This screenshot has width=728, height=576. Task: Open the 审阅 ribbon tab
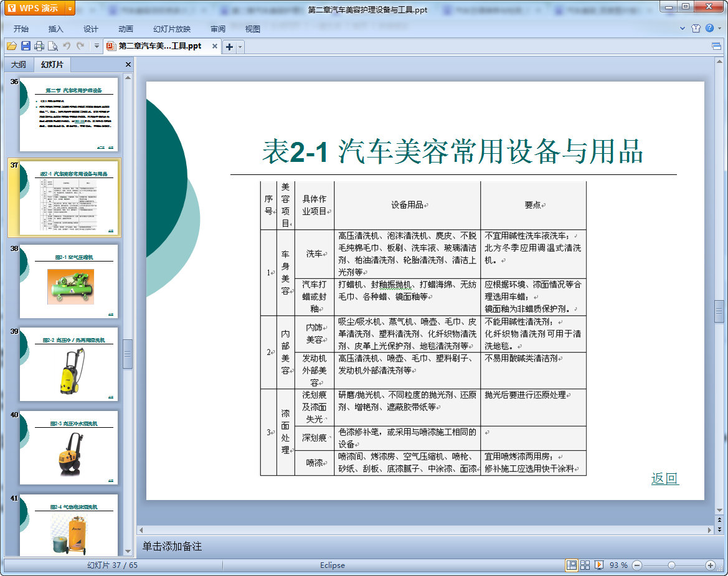[218, 29]
